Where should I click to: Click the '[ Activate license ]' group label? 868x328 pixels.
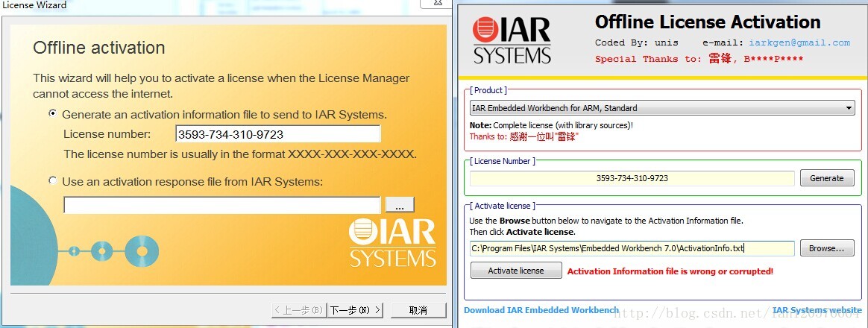pyautogui.click(x=502, y=206)
